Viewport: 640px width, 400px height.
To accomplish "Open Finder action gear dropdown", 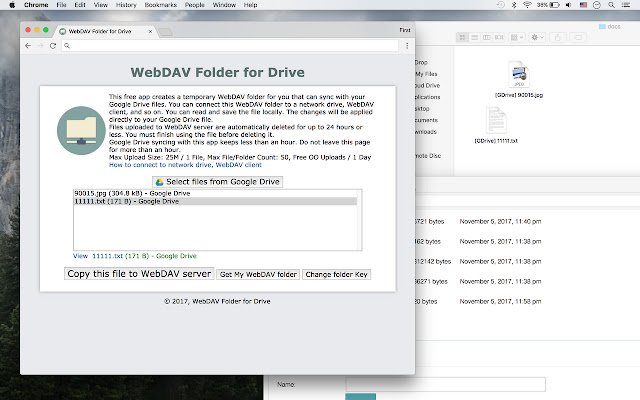I will coord(537,37).
